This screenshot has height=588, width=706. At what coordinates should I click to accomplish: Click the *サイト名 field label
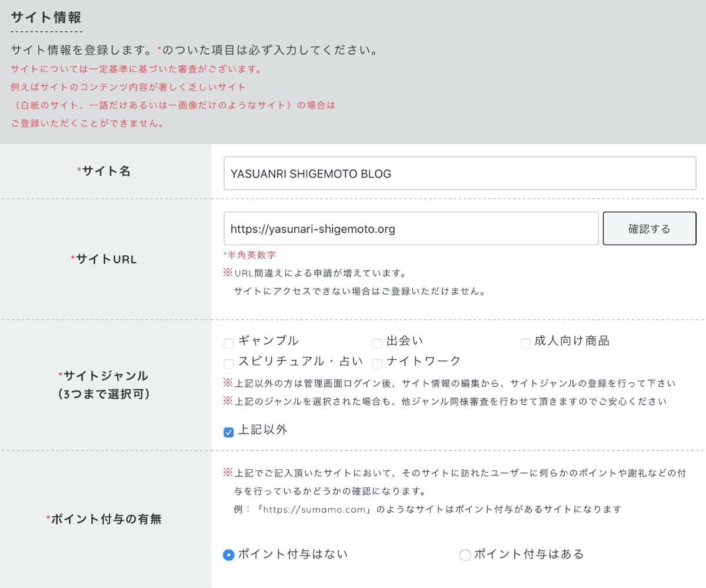104,172
